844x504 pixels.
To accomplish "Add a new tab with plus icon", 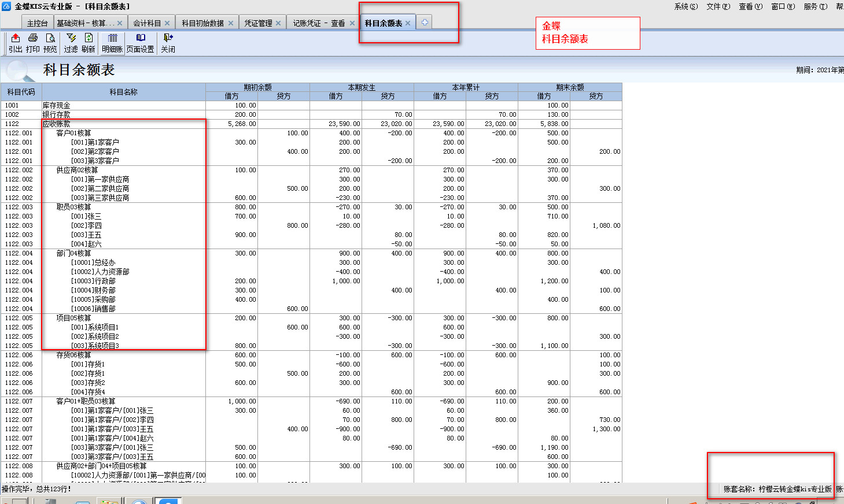I will [425, 23].
